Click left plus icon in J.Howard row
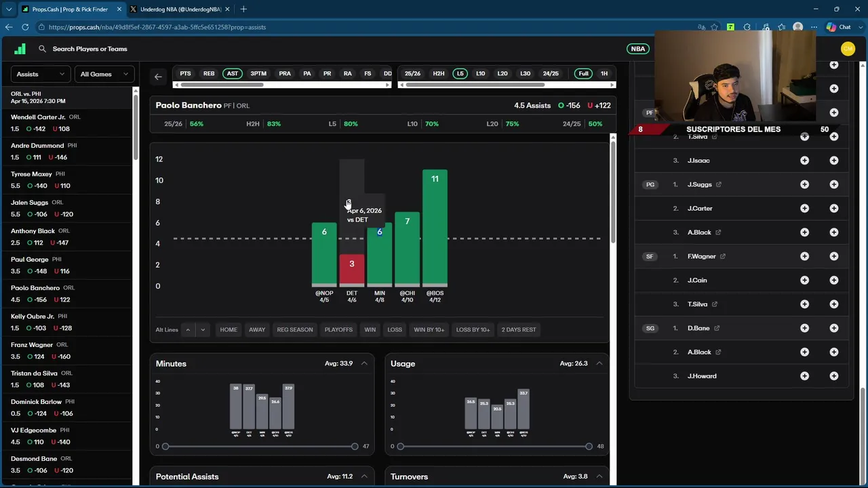Viewport: 868px width, 488px height. 804,375
